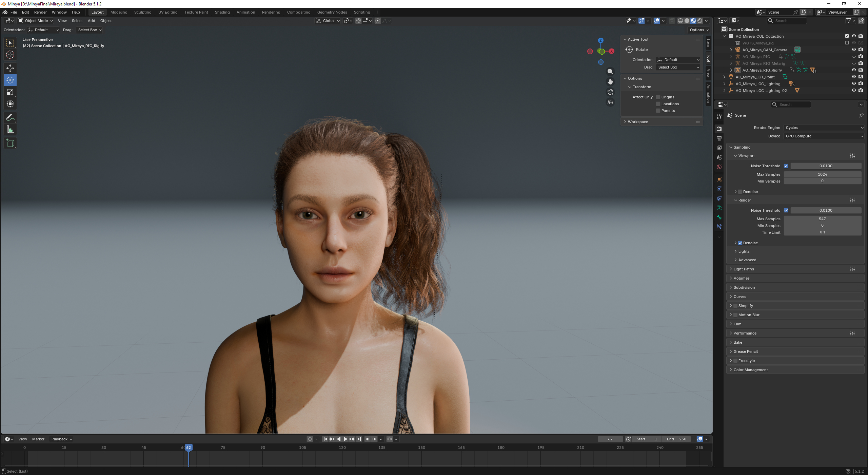Jump to the timeline end frame
This screenshot has width=868, height=475.
tap(359, 439)
